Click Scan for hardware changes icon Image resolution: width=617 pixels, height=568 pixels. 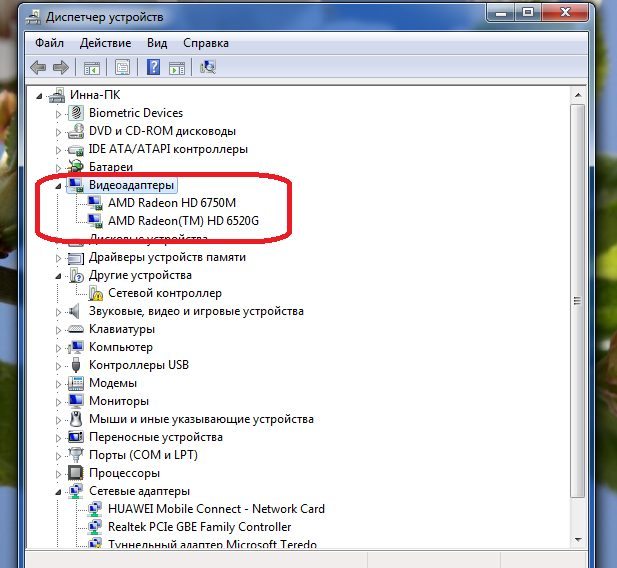click(208, 67)
